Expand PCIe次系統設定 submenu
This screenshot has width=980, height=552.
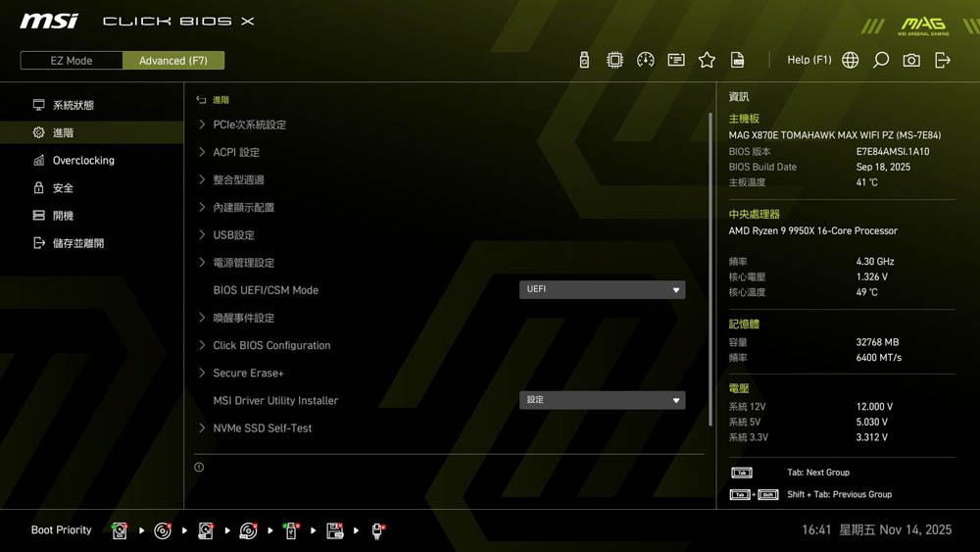(249, 125)
